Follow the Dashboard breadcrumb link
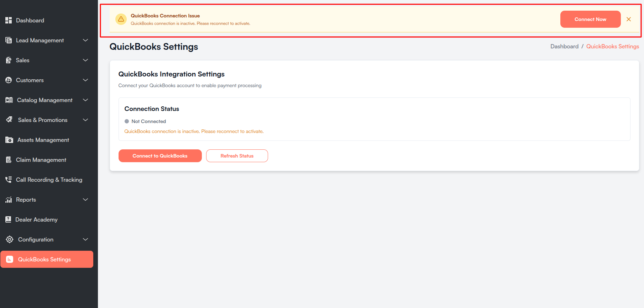This screenshot has height=308, width=644. [x=564, y=47]
